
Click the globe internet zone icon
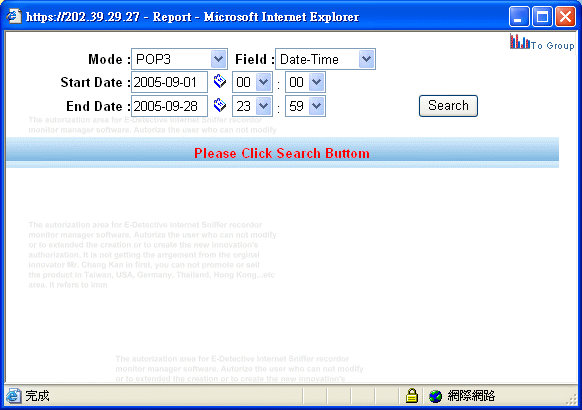click(435, 396)
